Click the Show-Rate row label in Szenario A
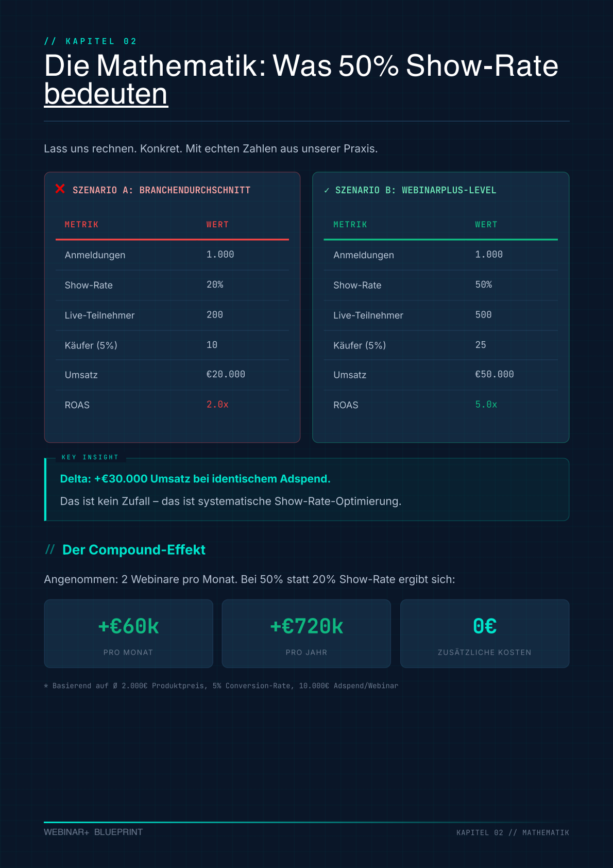613x868 pixels. (x=89, y=285)
